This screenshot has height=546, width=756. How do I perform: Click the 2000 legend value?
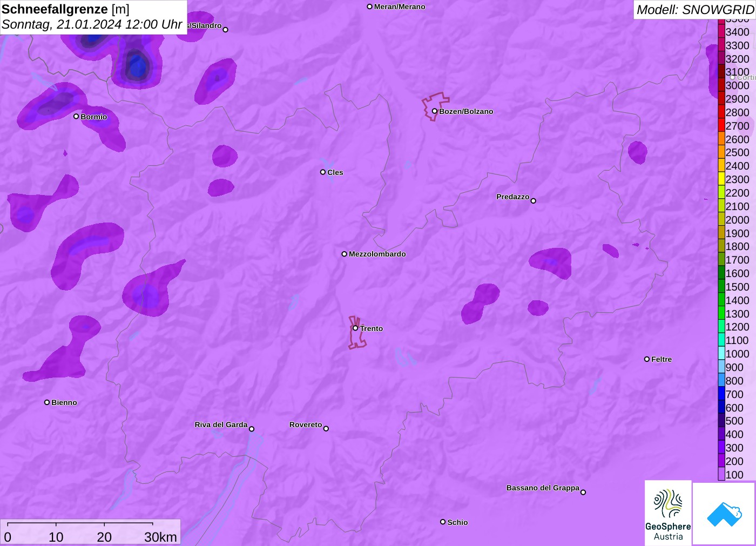pyautogui.click(x=737, y=220)
